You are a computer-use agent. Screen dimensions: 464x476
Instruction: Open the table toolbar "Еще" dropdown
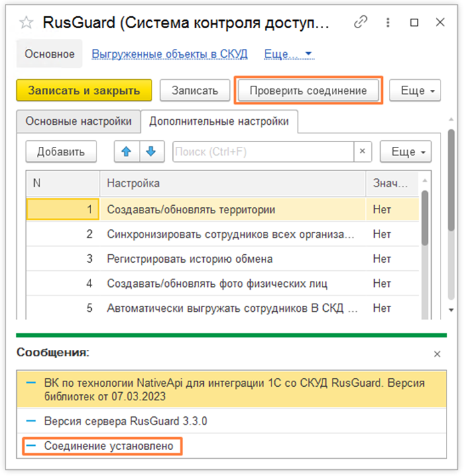point(405,152)
